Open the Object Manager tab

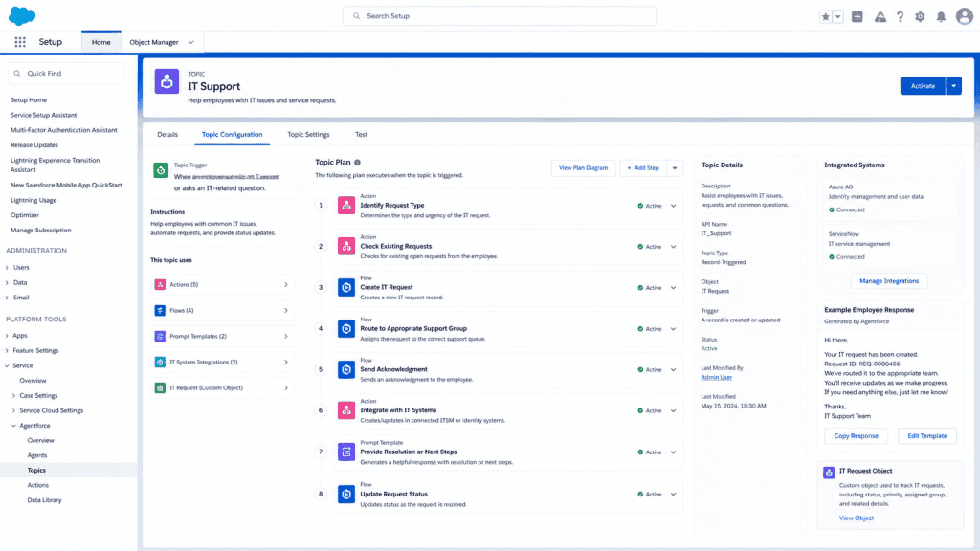click(x=154, y=42)
